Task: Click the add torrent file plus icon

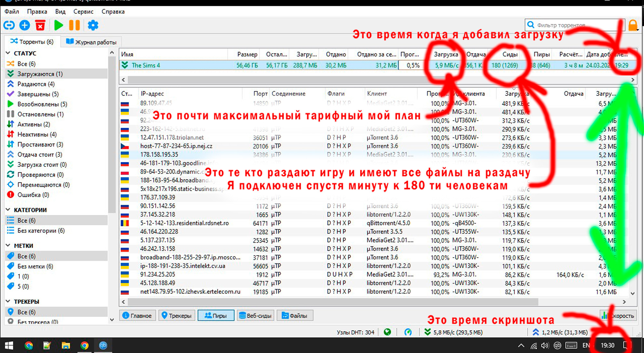Action: pyautogui.click(x=25, y=25)
